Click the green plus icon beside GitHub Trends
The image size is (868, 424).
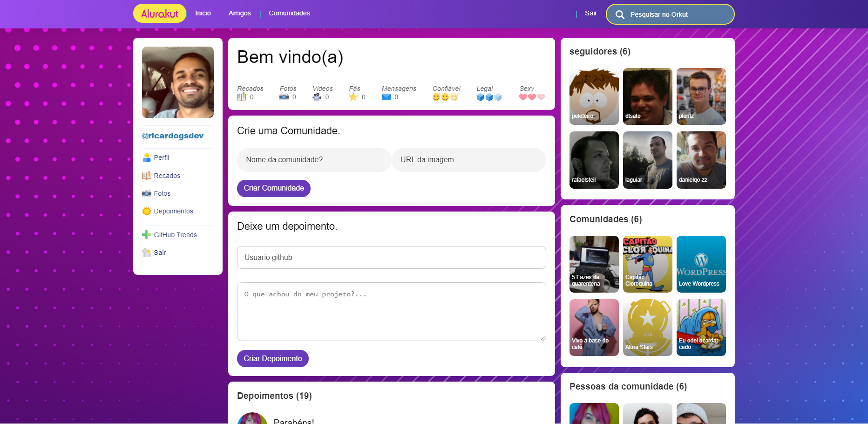(x=146, y=234)
